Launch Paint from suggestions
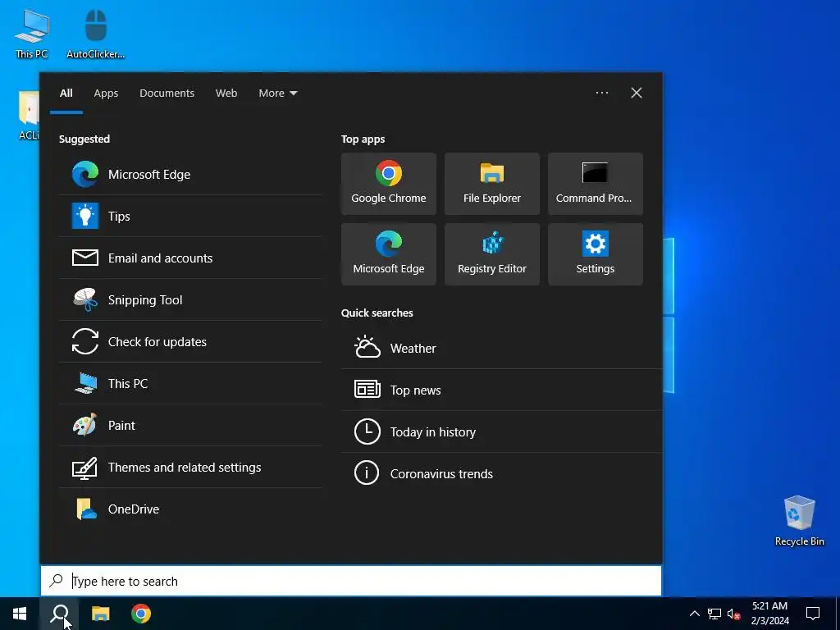 tap(190, 425)
